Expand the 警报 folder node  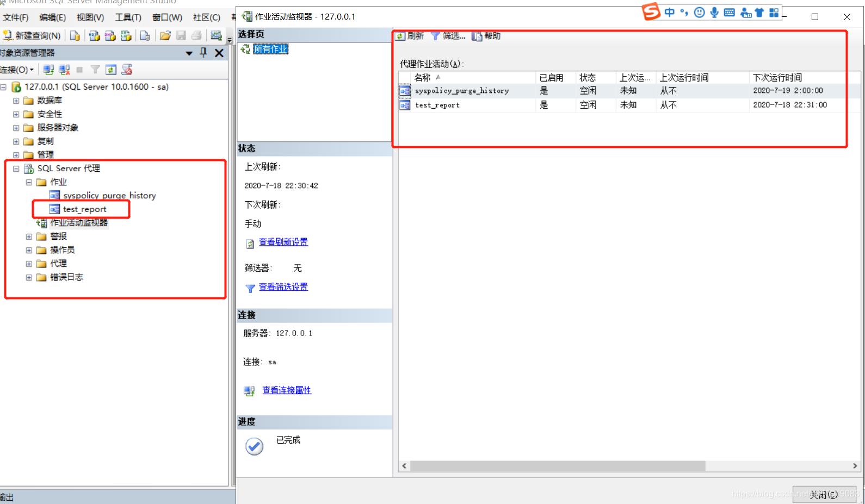click(x=29, y=237)
